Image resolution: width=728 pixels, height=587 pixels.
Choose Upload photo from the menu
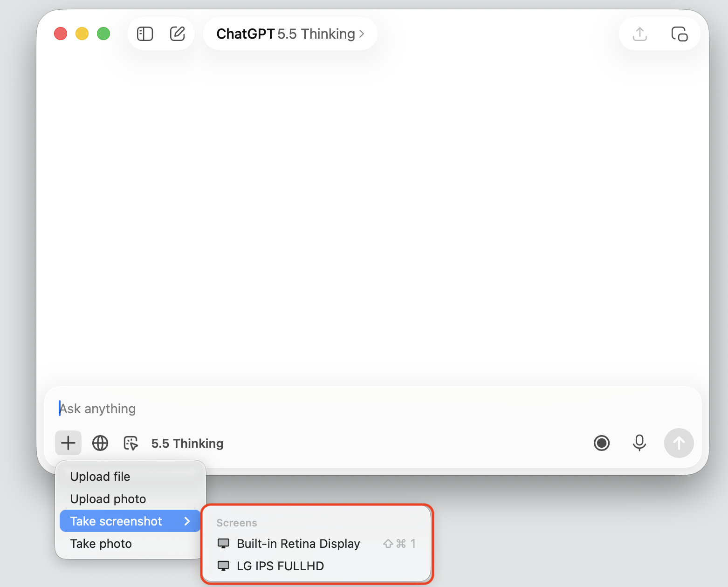[130, 499]
